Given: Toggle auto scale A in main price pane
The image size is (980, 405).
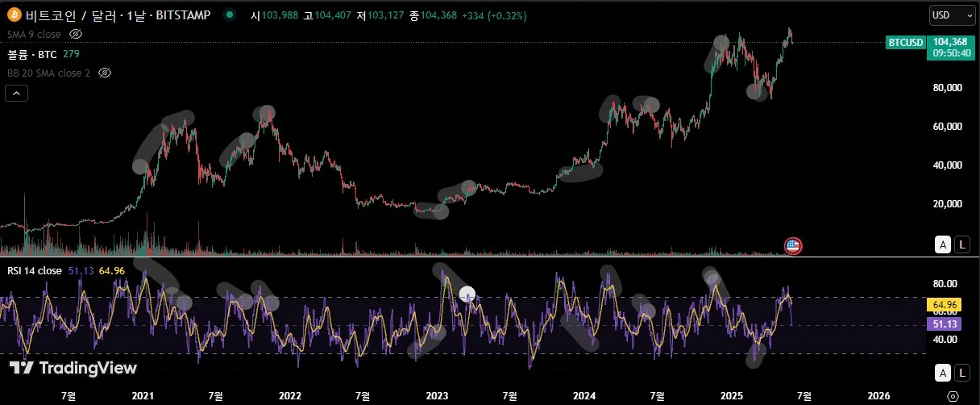Looking at the screenshot, I should 943,244.
